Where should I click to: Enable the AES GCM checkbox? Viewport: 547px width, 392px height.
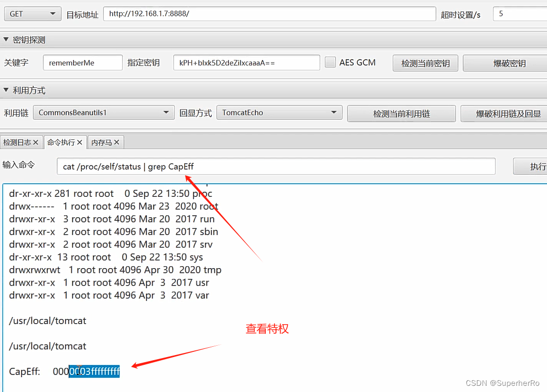(x=330, y=63)
